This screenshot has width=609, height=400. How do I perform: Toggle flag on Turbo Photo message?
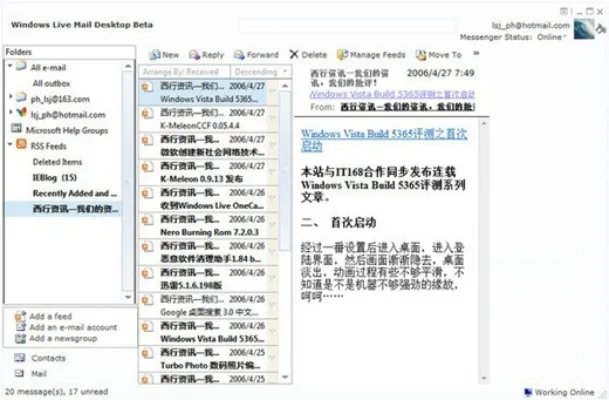tap(272, 358)
